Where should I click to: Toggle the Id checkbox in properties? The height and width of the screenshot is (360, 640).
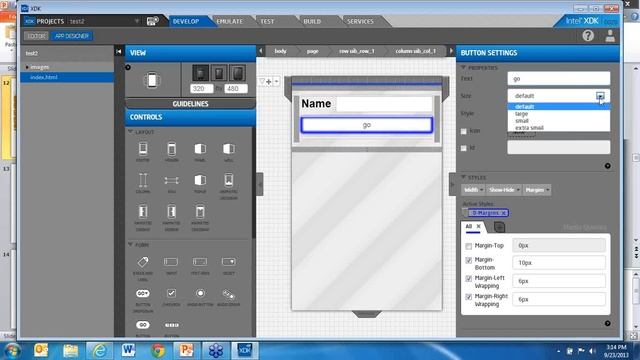point(464,148)
